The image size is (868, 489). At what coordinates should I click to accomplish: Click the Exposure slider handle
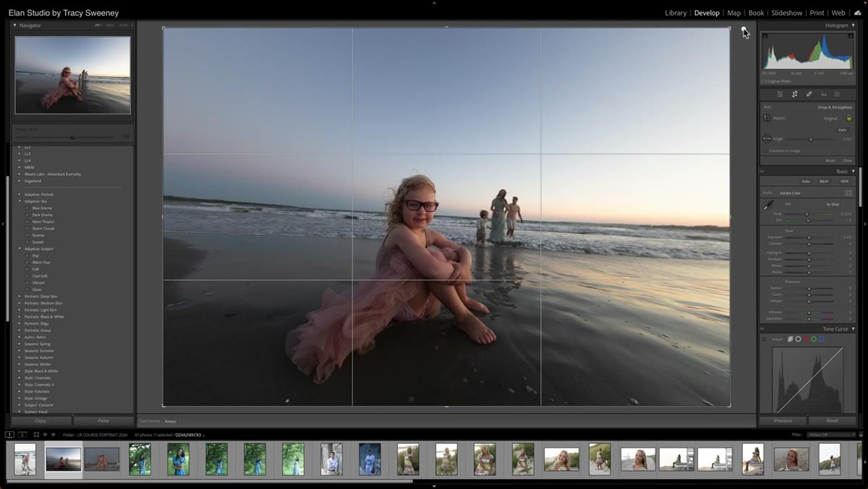pos(809,237)
